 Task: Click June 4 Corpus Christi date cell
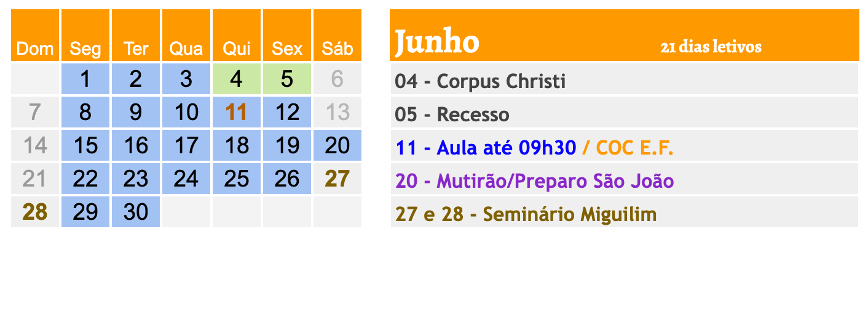237,79
